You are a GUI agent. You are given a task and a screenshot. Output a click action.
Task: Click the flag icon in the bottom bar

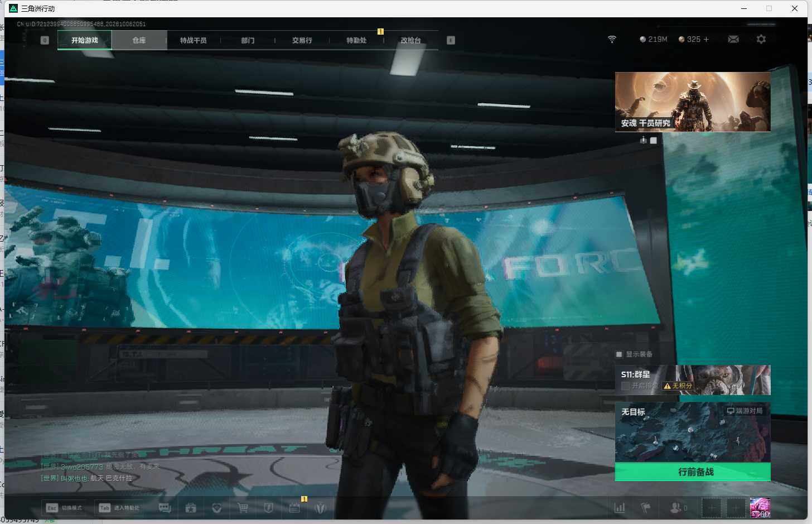tap(646, 508)
